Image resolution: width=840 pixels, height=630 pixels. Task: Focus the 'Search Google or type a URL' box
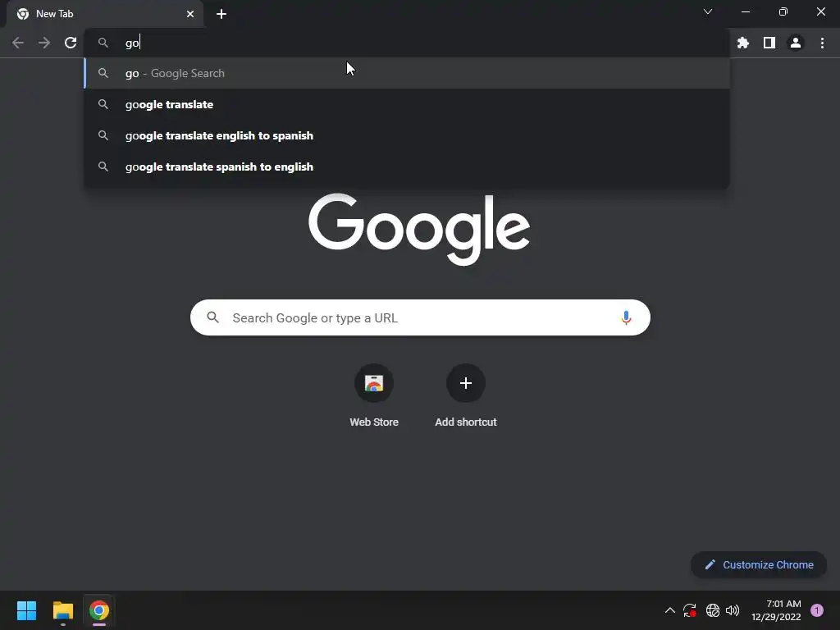click(x=420, y=317)
